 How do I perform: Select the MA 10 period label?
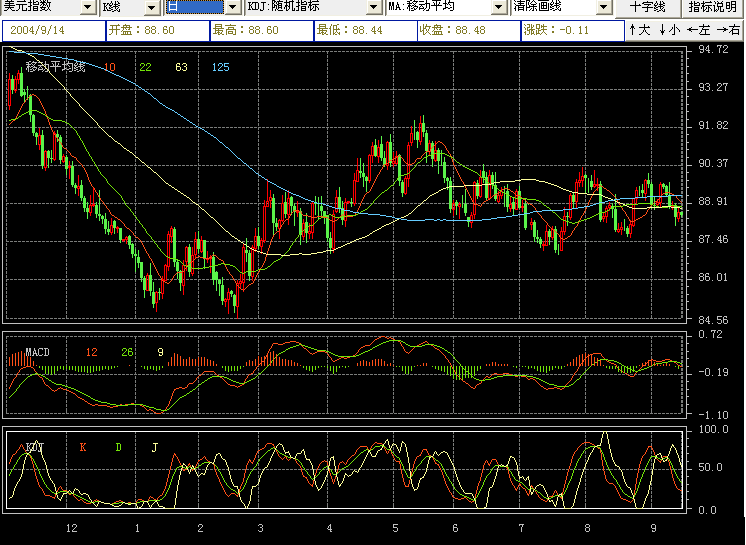pos(109,68)
